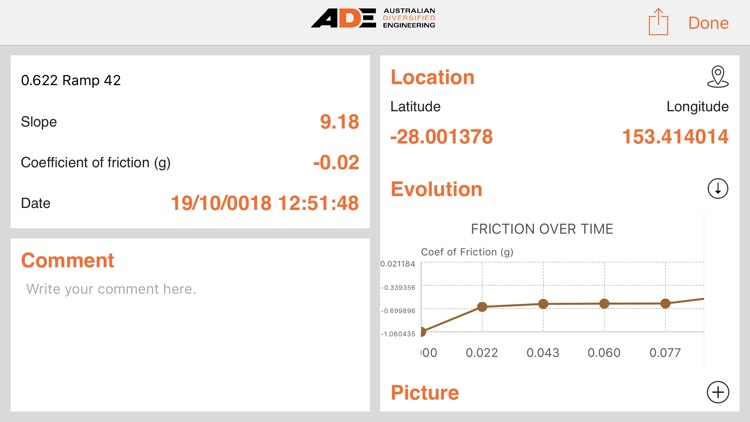This screenshot has height=422, width=750.
Task: Click the 'Latitude' label
Action: coord(415,106)
